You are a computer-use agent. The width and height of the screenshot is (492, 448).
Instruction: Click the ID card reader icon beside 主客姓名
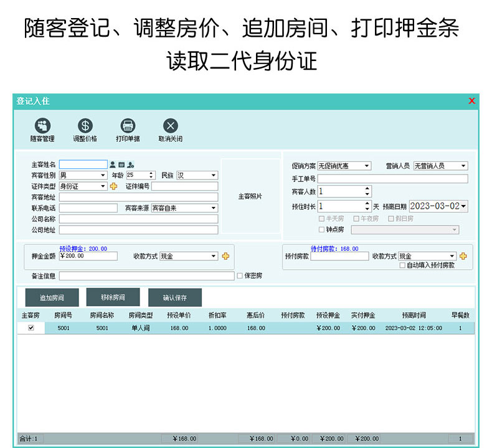(x=121, y=165)
